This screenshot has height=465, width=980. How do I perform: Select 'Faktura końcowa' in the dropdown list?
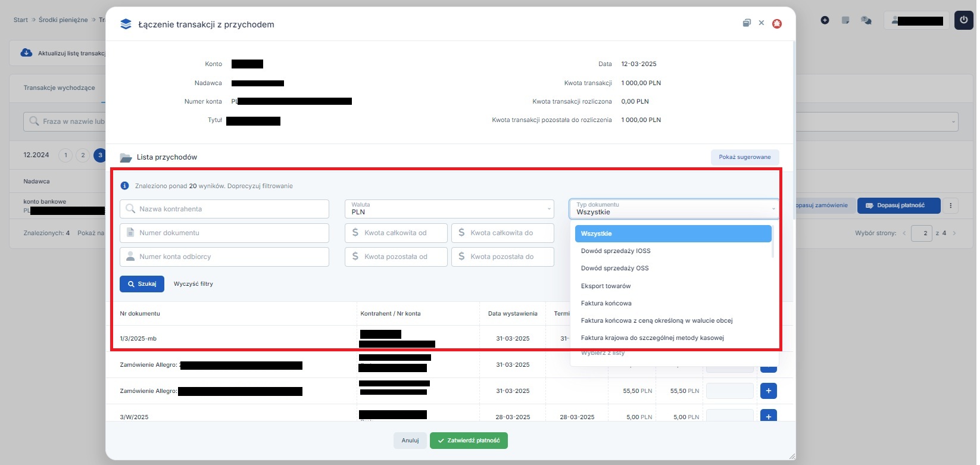tap(606, 303)
